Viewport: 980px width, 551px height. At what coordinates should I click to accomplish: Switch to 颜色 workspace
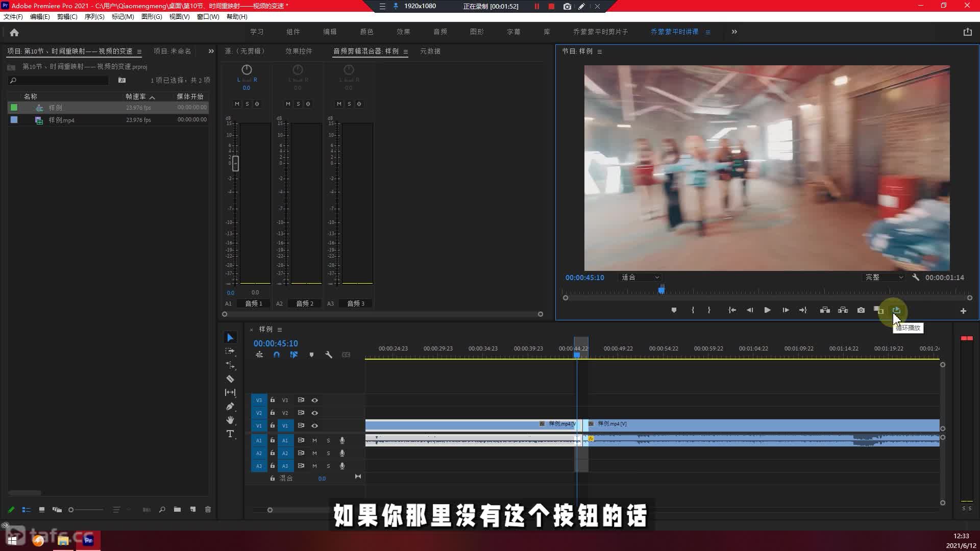tap(366, 32)
